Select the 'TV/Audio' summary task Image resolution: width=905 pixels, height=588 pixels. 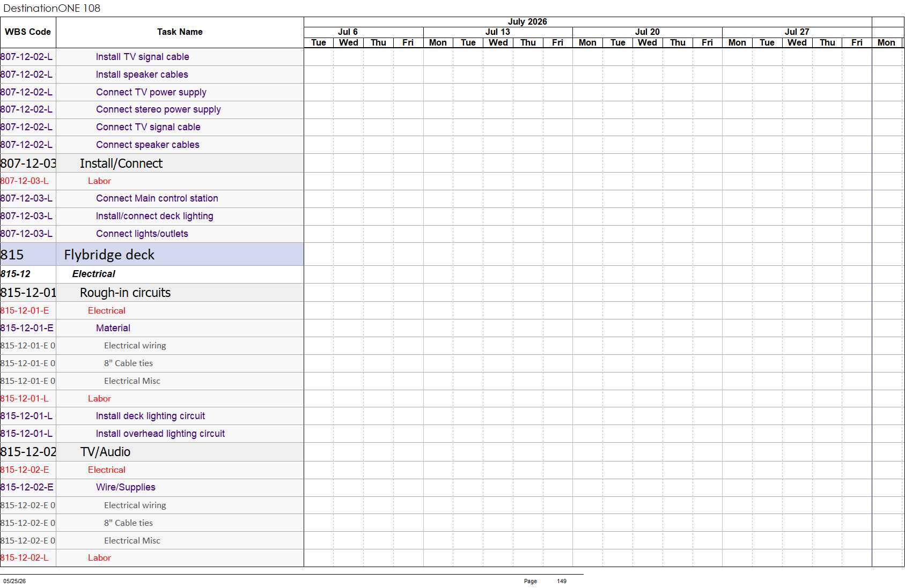[105, 452]
